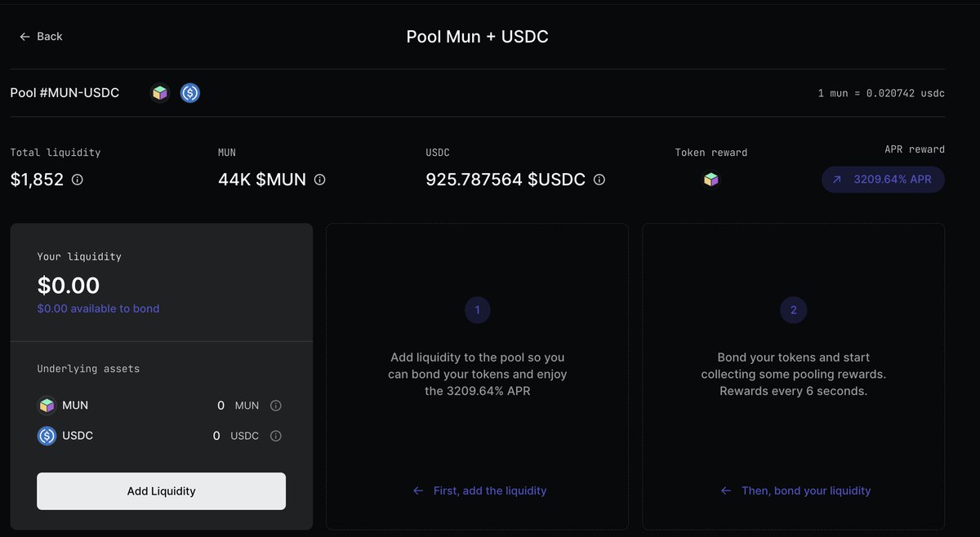Open info icon next to 44K $MUN
The width and height of the screenshot is (980, 537).
point(320,180)
